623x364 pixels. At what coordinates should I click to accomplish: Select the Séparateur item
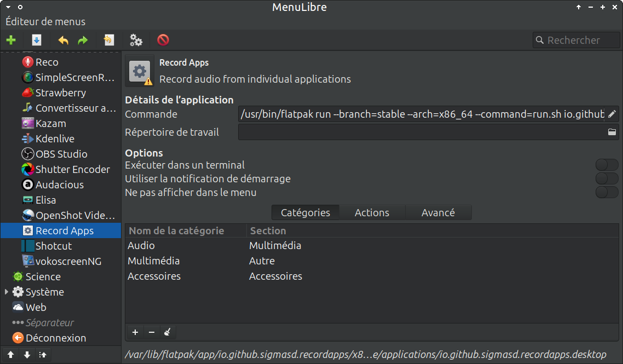61,322
